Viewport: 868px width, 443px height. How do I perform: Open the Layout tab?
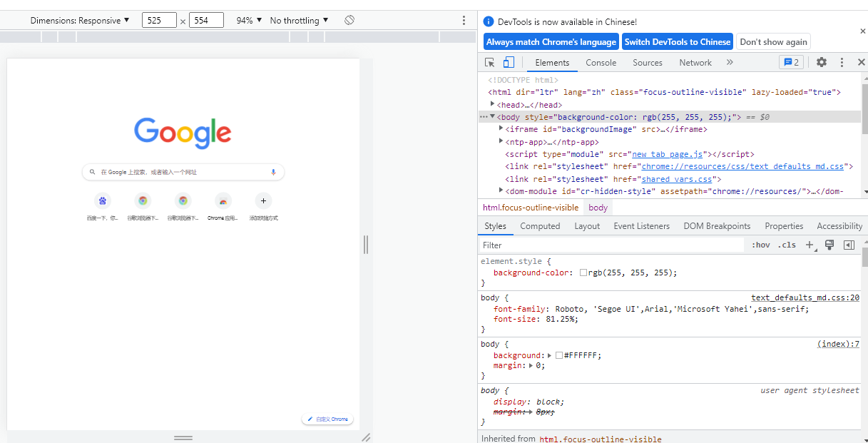[x=587, y=226]
